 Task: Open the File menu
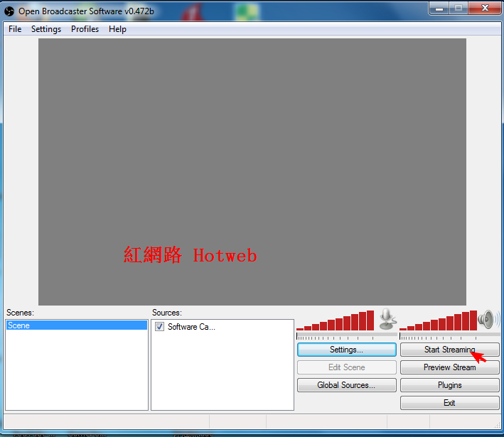15,29
